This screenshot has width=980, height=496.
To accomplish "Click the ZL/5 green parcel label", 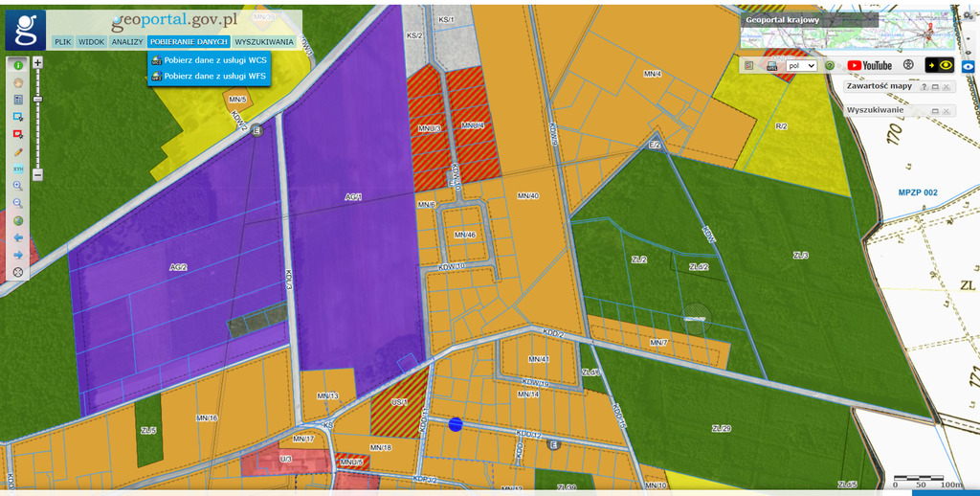I will (x=148, y=431).
